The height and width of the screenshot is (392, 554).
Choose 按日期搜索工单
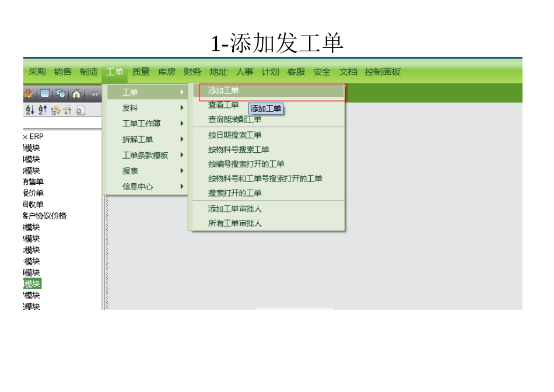click(235, 135)
